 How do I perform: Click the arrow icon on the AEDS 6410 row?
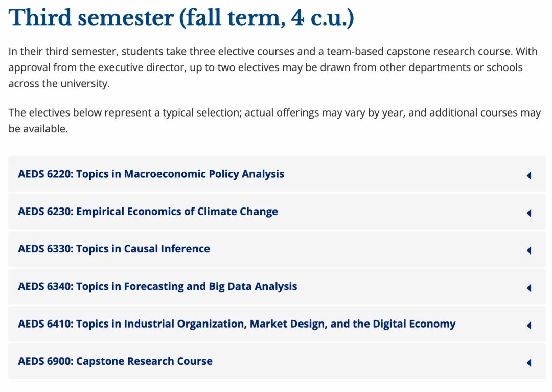click(529, 325)
